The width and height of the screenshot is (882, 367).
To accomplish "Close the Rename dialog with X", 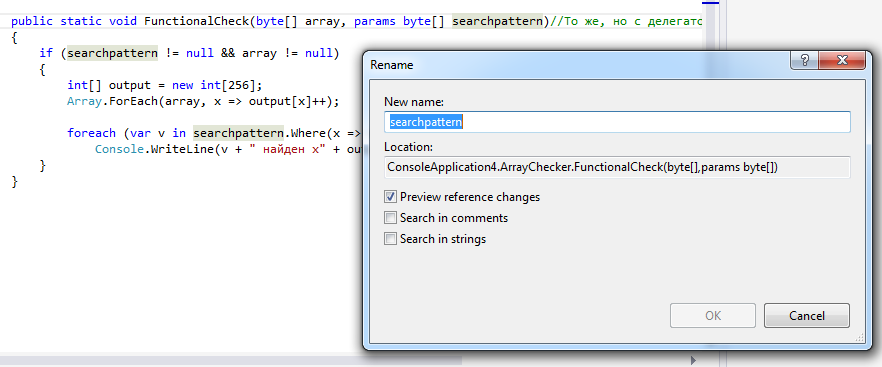I will (842, 60).
